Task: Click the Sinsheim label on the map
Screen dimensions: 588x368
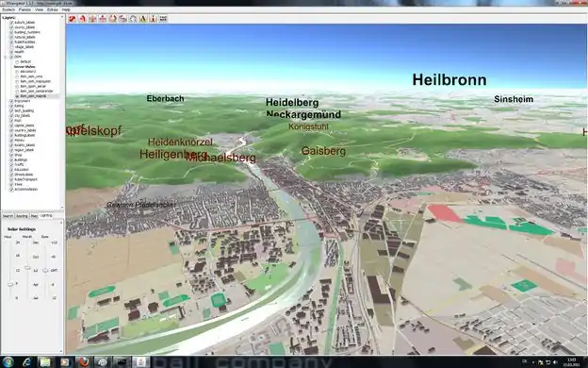Action: [x=514, y=99]
